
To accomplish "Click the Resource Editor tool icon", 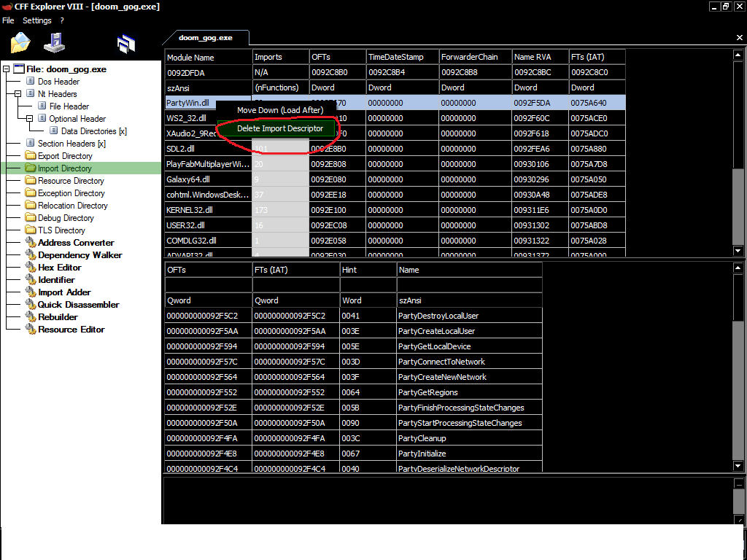I will (x=31, y=329).
